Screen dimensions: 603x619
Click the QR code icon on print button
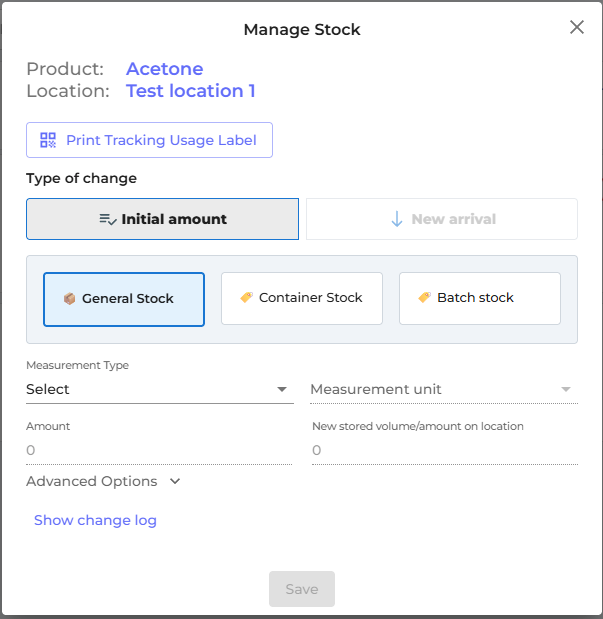[x=48, y=140]
